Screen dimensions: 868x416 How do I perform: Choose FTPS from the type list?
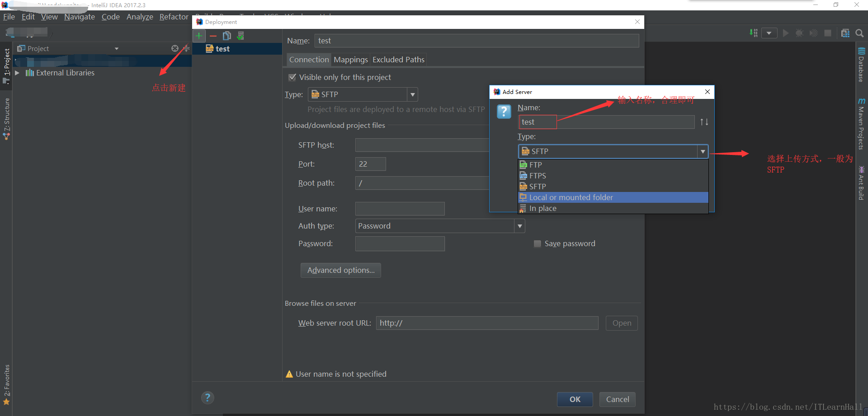click(x=613, y=176)
